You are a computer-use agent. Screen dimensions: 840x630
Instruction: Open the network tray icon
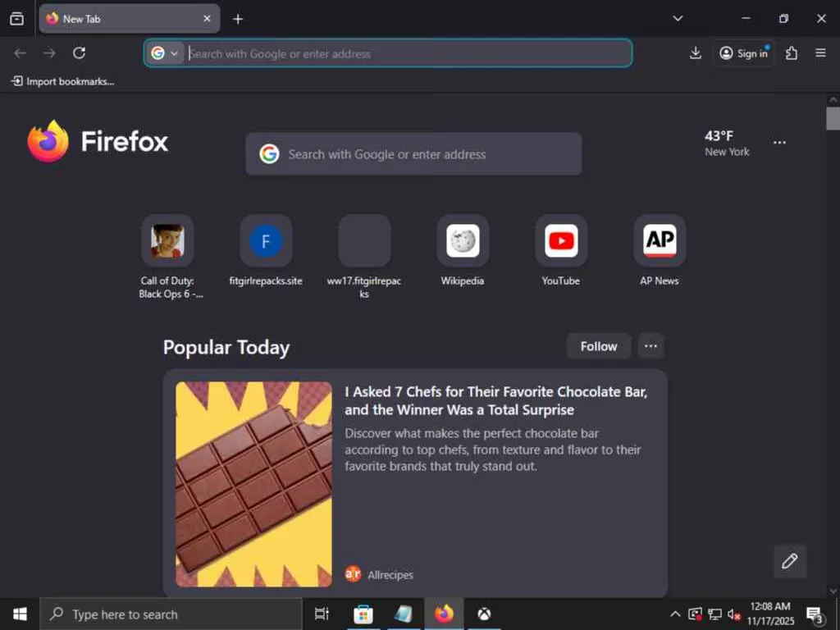[714, 614]
